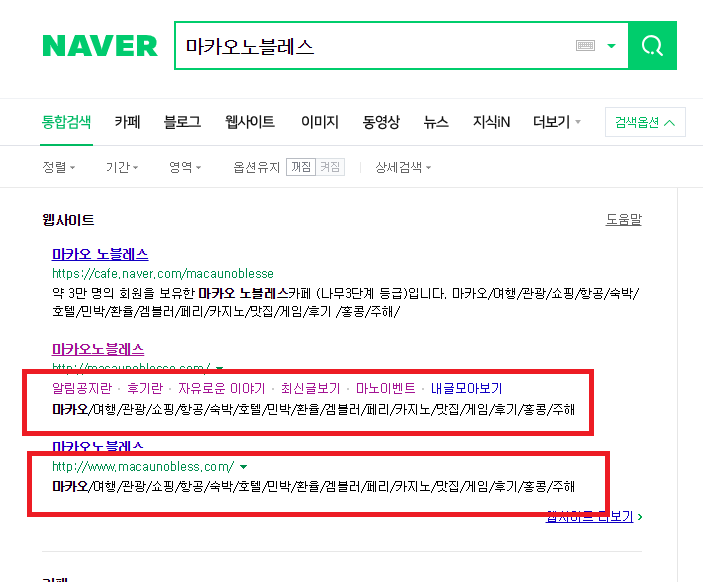Open the 내글모아보기 sublink
The height and width of the screenshot is (582, 703).
[466, 388]
